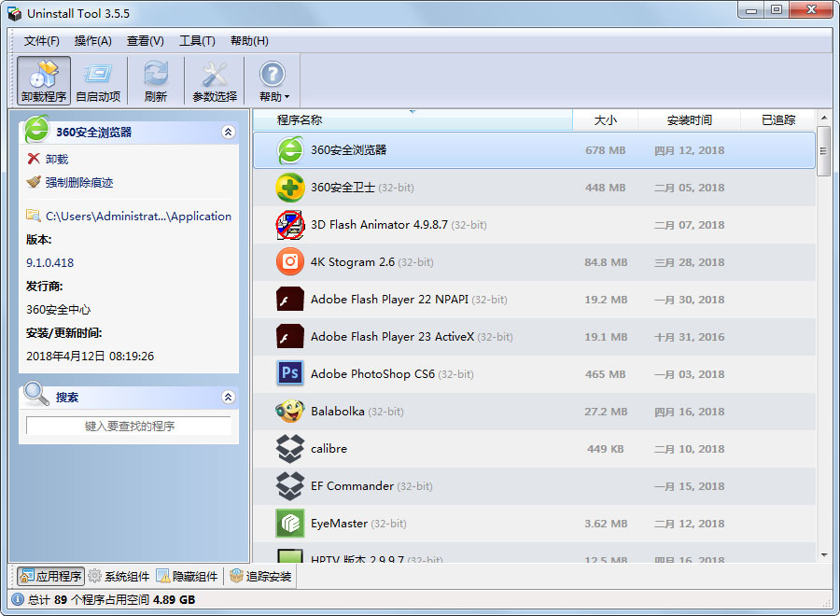Click the broom icon for force removal
This screenshot has width=840, height=616.
[34, 182]
